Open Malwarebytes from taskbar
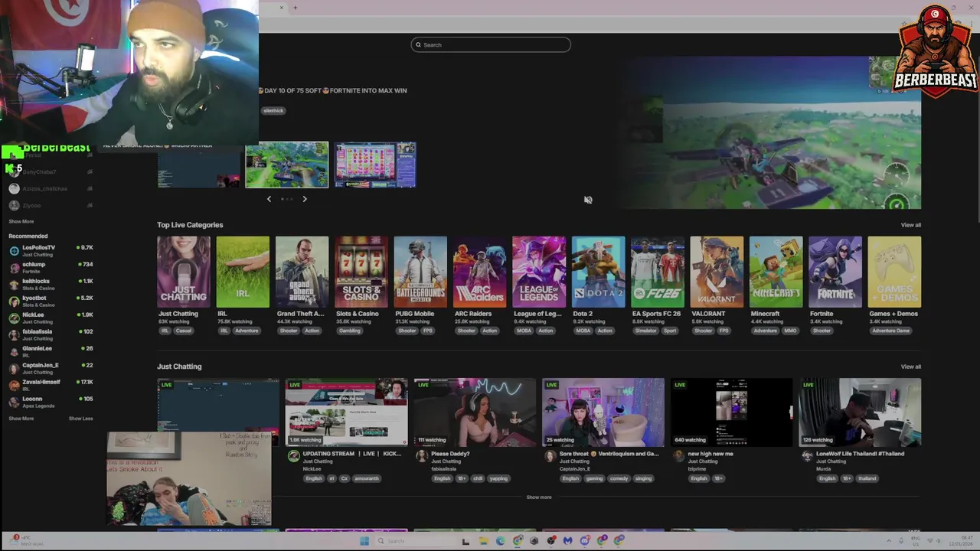The image size is (980, 551). tap(567, 541)
